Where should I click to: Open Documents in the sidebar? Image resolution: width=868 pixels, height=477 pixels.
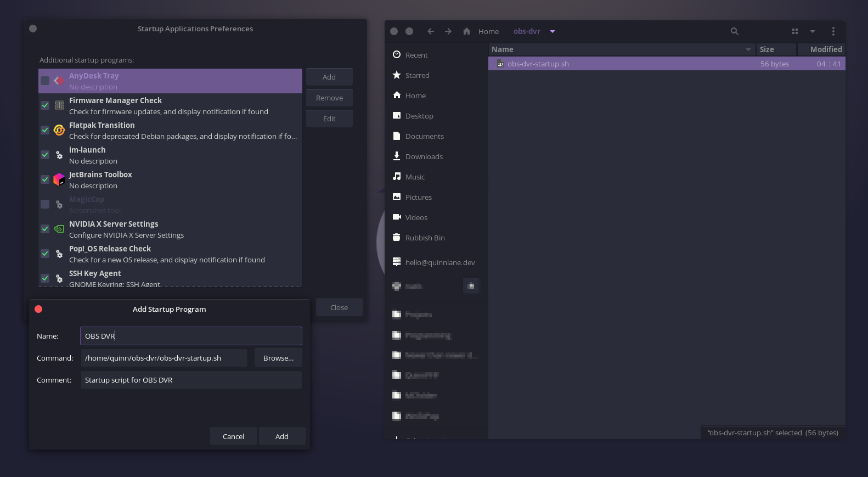pyautogui.click(x=437, y=136)
